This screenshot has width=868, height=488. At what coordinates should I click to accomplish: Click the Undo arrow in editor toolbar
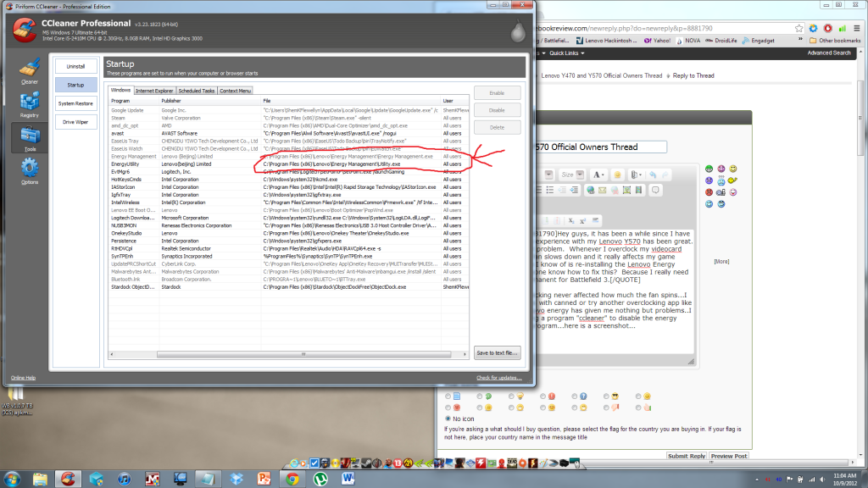click(654, 175)
